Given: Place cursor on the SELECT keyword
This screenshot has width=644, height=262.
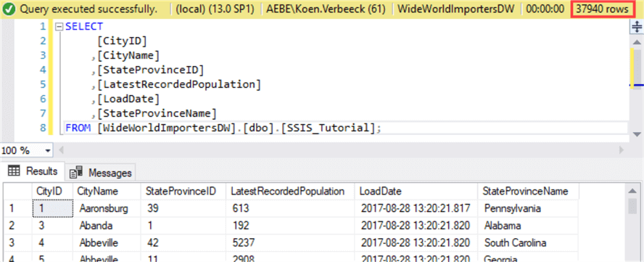Looking at the screenshot, I should pos(84,27).
